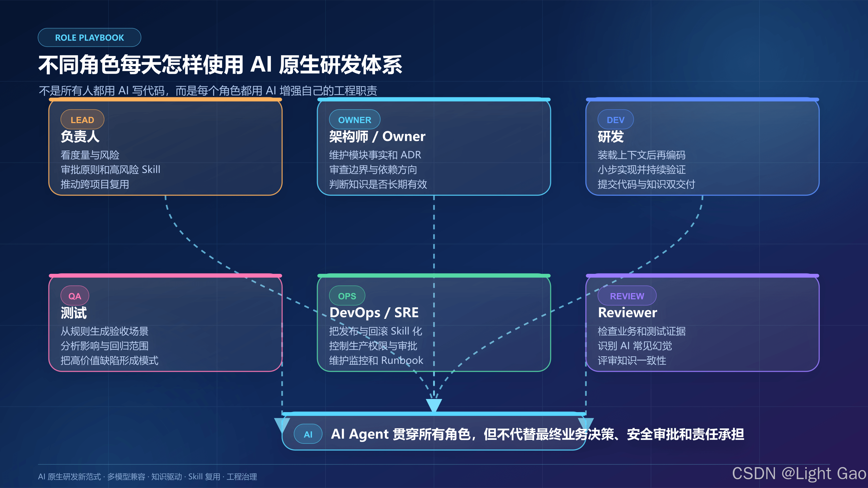Click the line 维护模块事实和 ADR
Viewport: 868px width, 488px height.
pyautogui.click(x=375, y=155)
